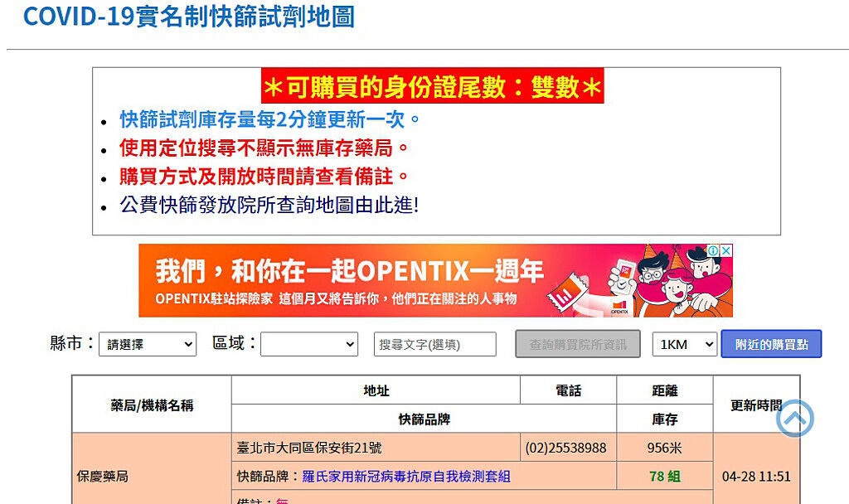Click the COVID-19實名制快篩試劑地圖 page title
The height and width of the screenshot is (504, 849).
pyautogui.click(x=189, y=17)
